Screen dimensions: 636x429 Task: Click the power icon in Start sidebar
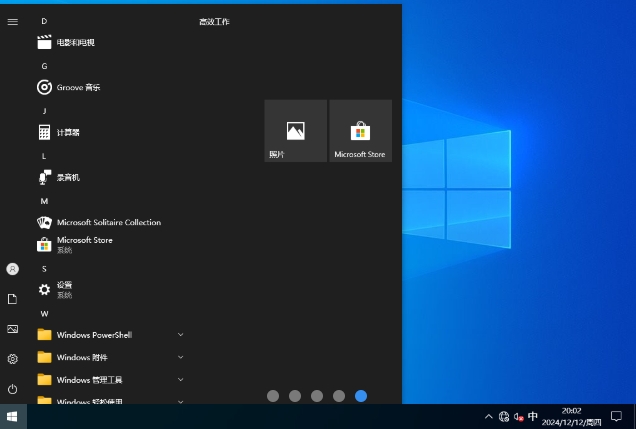coord(12,388)
